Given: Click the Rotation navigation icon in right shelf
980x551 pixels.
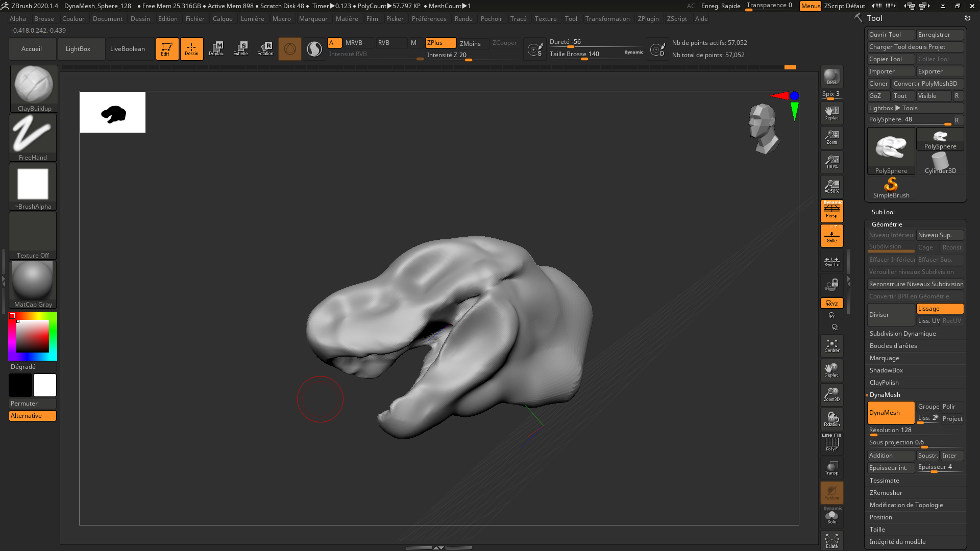Looking at the screenshot, I should pos(831,419).
